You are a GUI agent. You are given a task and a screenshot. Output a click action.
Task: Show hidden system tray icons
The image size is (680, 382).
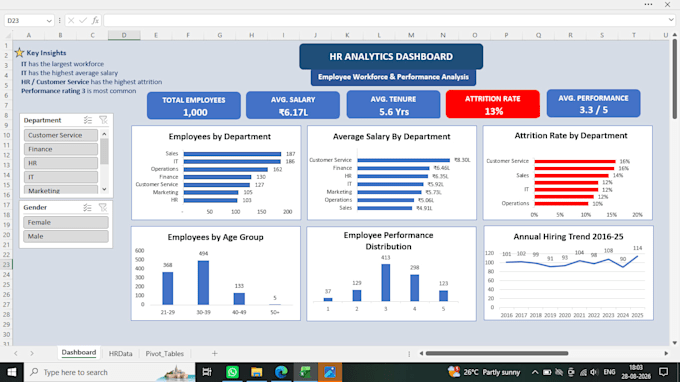click(x=535, y=372)
